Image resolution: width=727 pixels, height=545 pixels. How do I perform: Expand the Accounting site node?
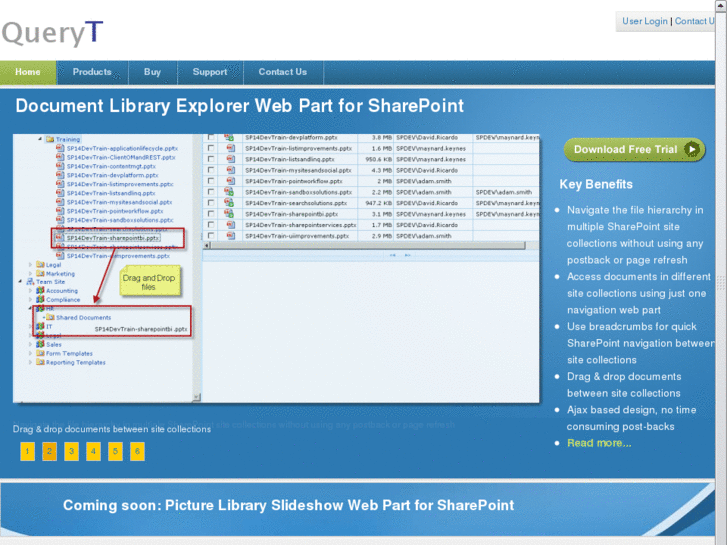point(31,290)
